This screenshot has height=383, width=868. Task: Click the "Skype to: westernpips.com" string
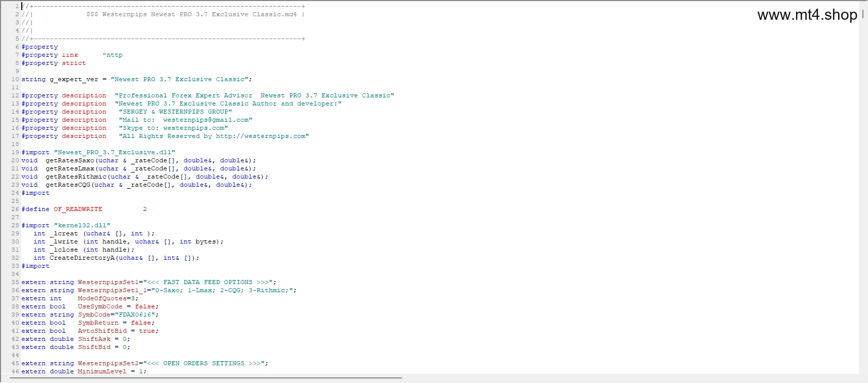[x=173, y=128]
